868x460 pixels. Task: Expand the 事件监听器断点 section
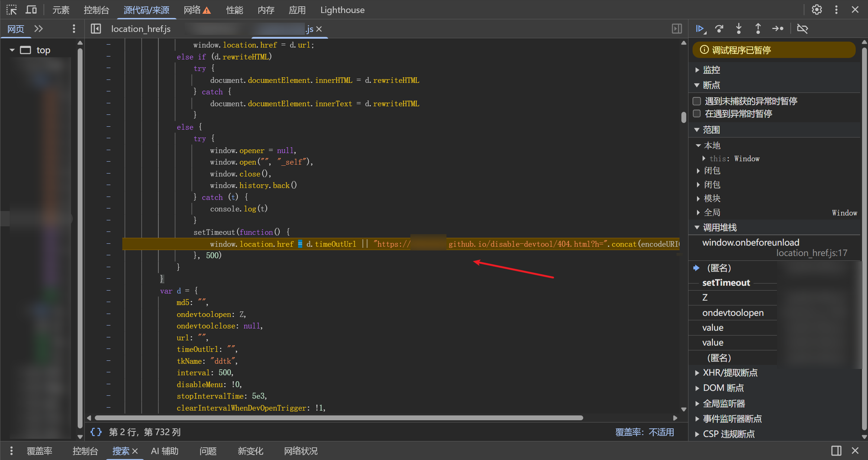click(697, 419)
